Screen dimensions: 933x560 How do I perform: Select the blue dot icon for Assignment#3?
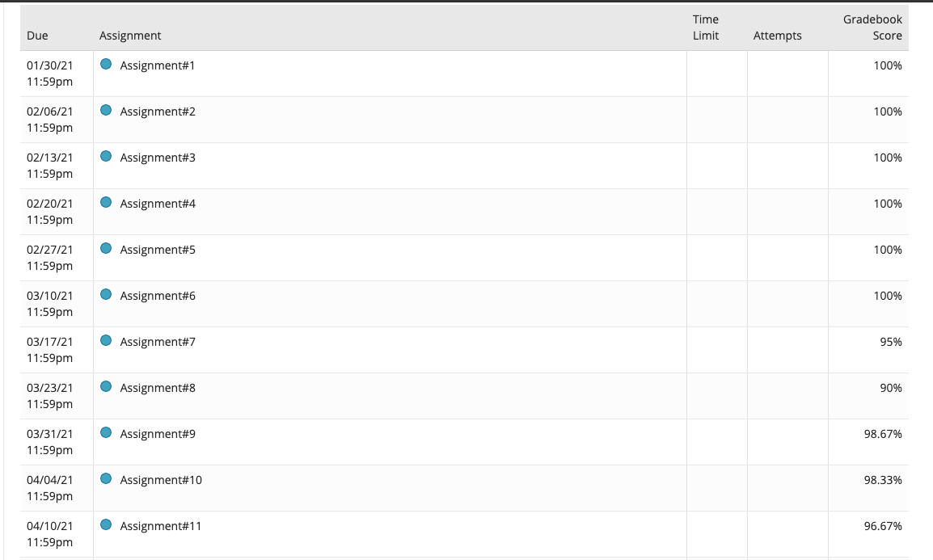tap(106, 157)
